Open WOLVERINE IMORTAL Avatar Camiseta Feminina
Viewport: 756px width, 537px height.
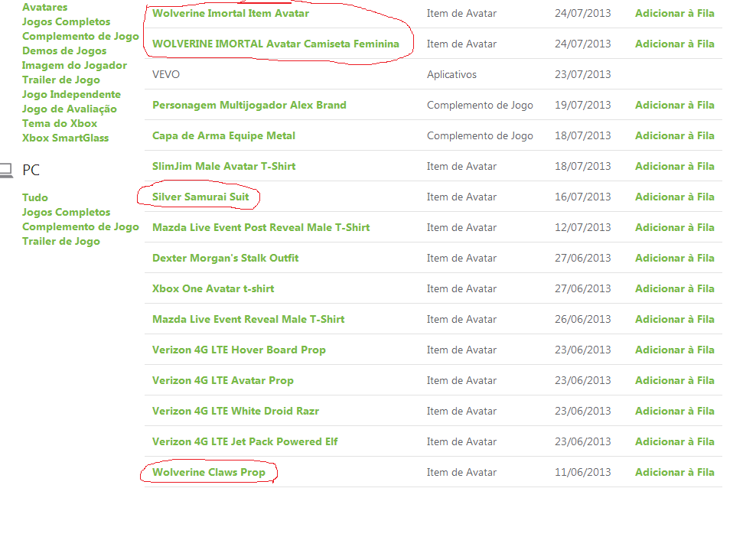(275, 44)
